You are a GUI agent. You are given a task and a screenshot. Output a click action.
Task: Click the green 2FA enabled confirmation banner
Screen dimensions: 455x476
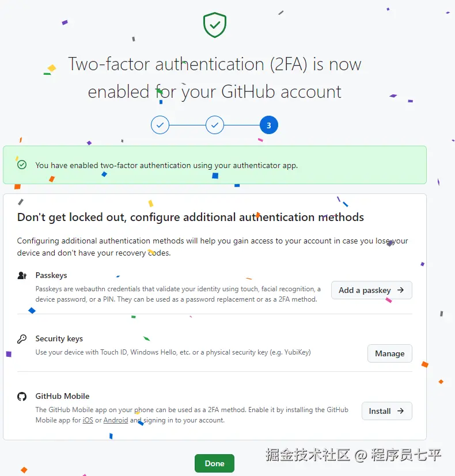[215, 165]
